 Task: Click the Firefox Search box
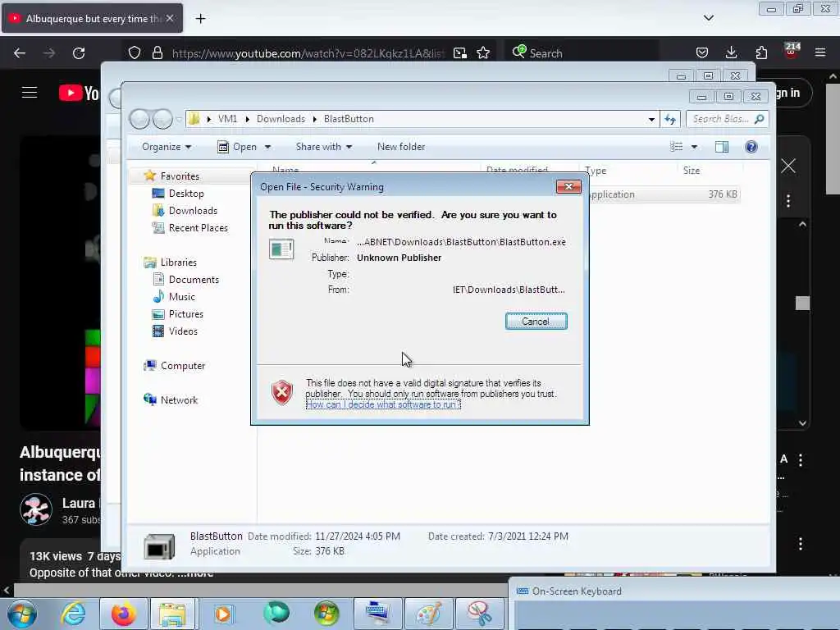coord(584,53)
